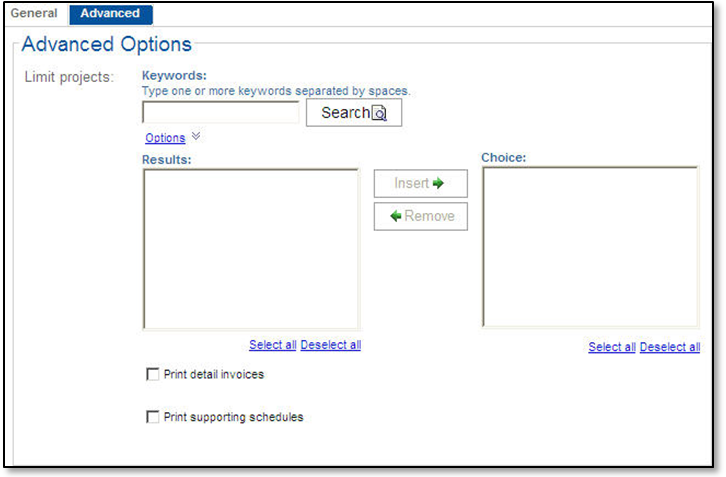The width and height of the screenshot is (726, 477).
Task: Click the green left arrow on Remove
Action: coord(396,216)
